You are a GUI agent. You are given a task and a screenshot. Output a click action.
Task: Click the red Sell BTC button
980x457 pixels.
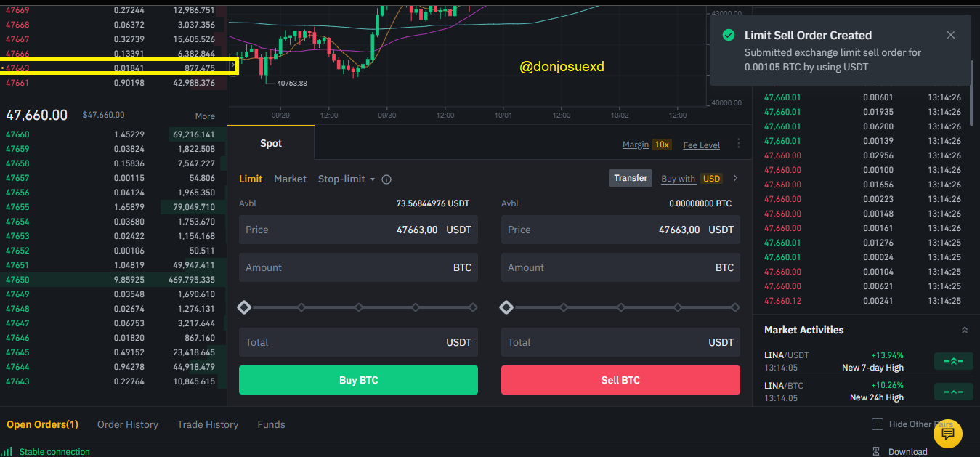[620, 380]
